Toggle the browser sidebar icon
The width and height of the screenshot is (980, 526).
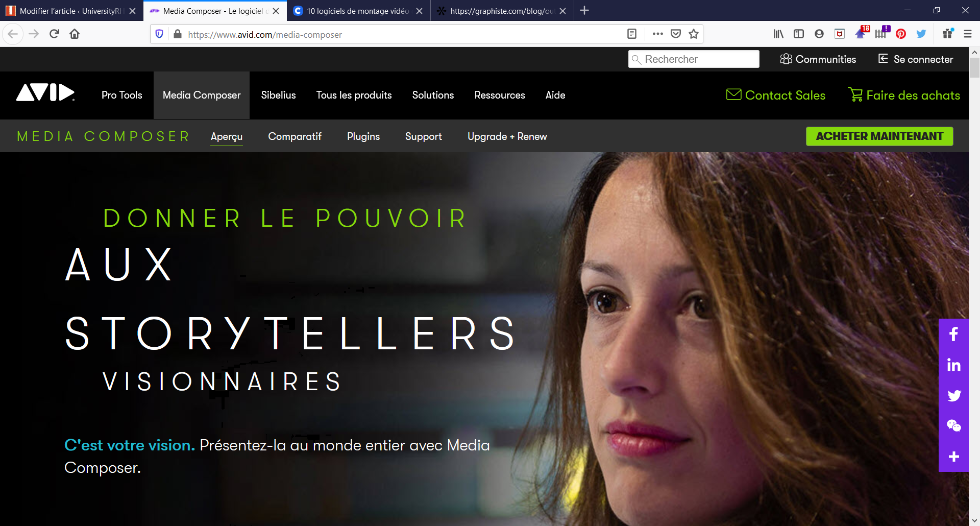point(799,34)
